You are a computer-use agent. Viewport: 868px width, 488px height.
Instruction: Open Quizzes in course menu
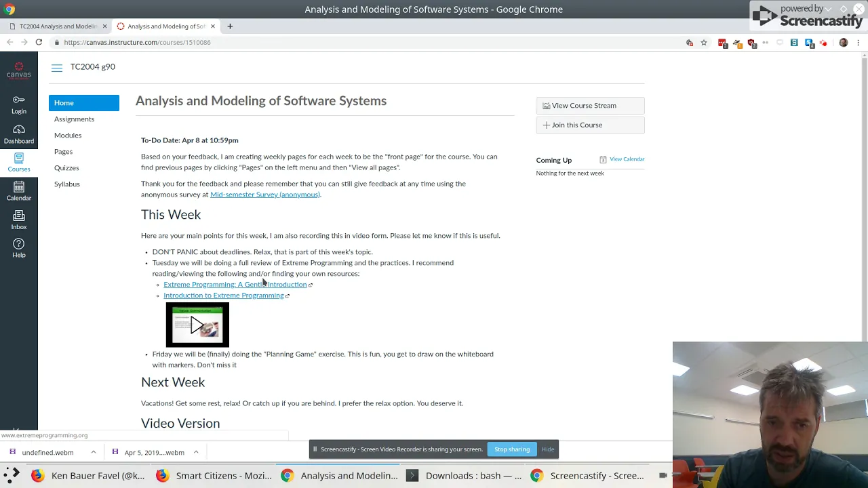(66, 168)
